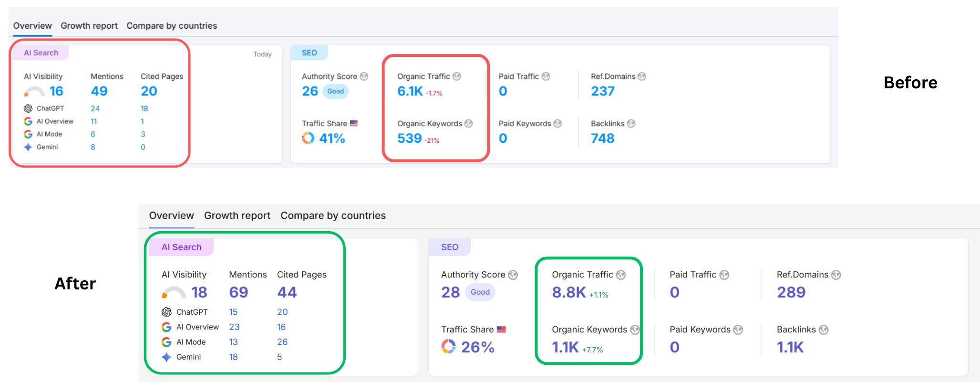
Task: Click Gemini star icon in Before panel
Action: (x=28, y=147)
